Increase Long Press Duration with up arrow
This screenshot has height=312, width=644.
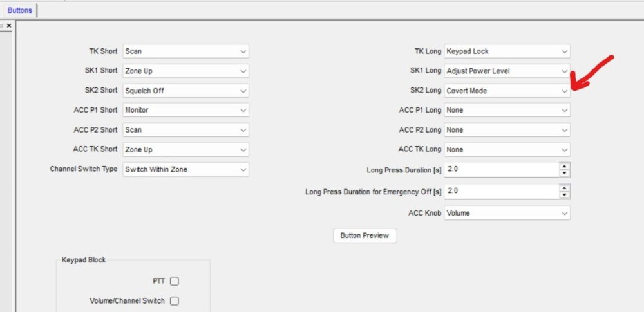tap(565, 167)
